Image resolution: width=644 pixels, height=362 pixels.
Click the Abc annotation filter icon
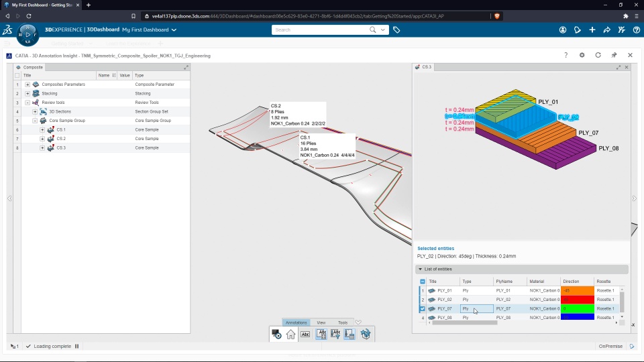click(x=335, y=334)
